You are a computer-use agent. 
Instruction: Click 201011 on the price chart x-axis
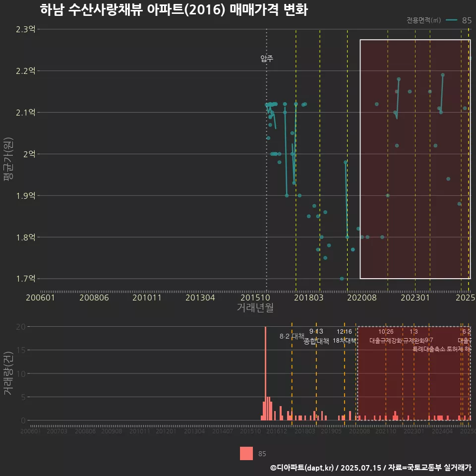(x=147, y=297)
